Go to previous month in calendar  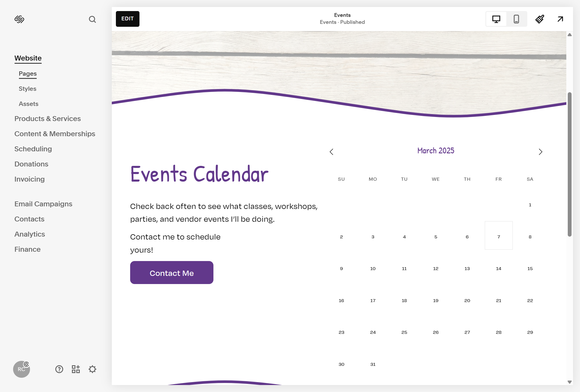click(331, 152)
